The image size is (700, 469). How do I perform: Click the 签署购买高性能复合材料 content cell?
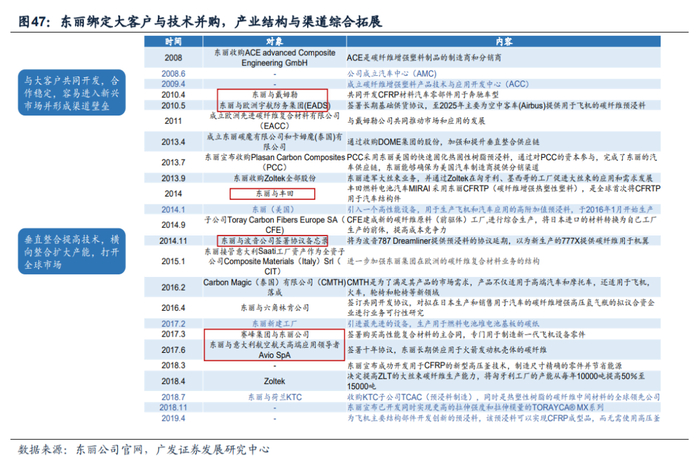click(x=504, y=334)
